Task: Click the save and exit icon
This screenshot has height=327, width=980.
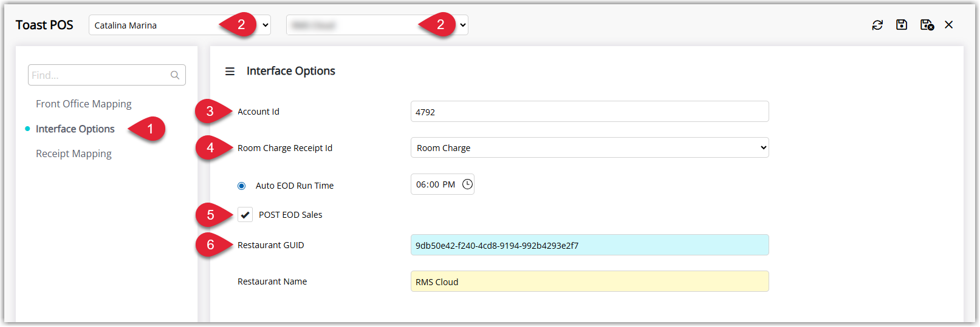Action: (x=927, y=25)
